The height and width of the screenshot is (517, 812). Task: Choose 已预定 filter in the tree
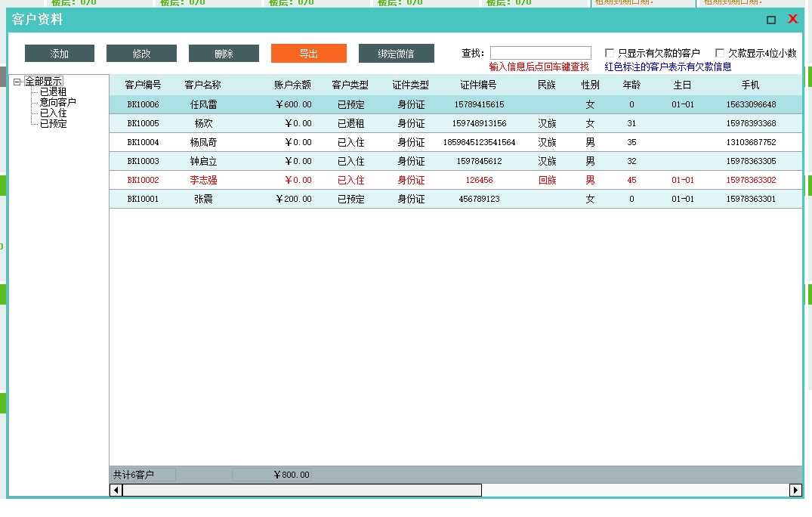(53, 123)
